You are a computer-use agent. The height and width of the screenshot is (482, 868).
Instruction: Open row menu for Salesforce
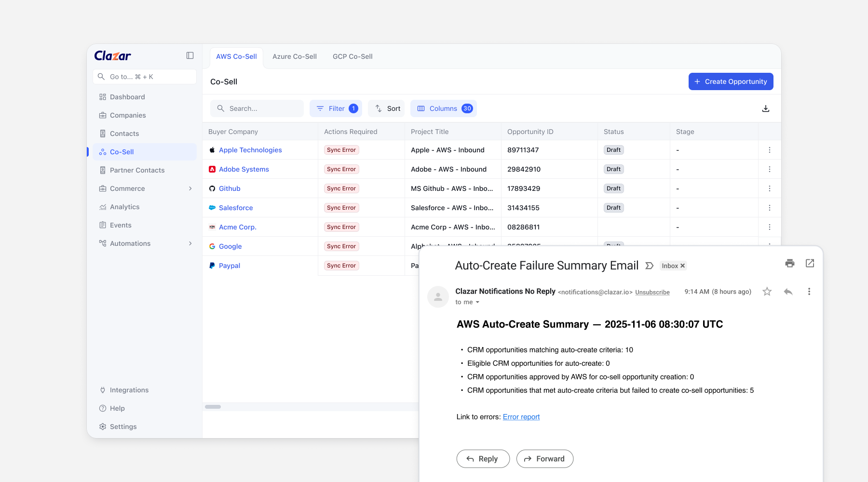pos(770,208)
